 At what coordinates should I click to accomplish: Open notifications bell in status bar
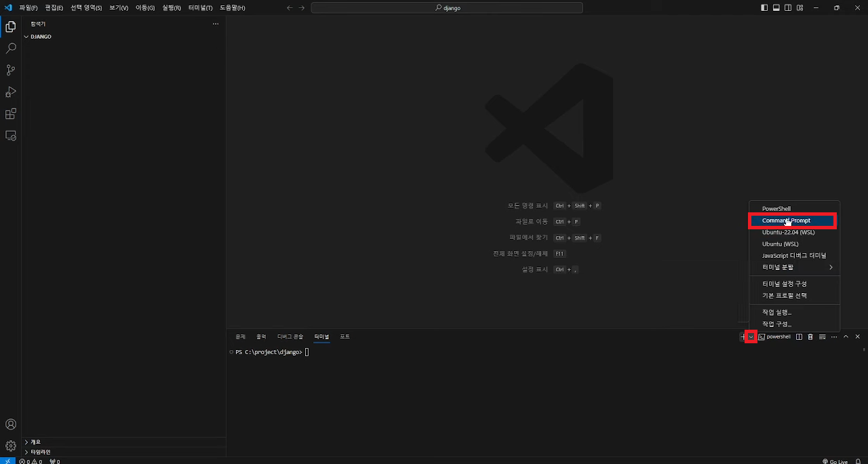pos(858,461)
